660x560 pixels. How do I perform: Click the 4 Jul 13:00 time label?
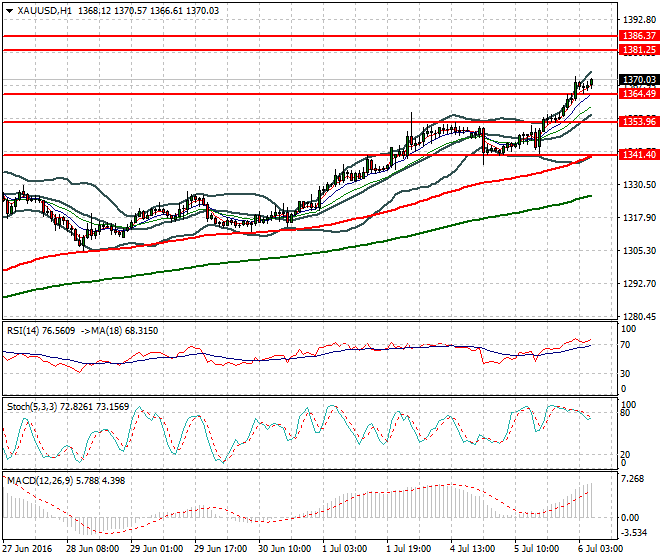click(x=473, y=549)
